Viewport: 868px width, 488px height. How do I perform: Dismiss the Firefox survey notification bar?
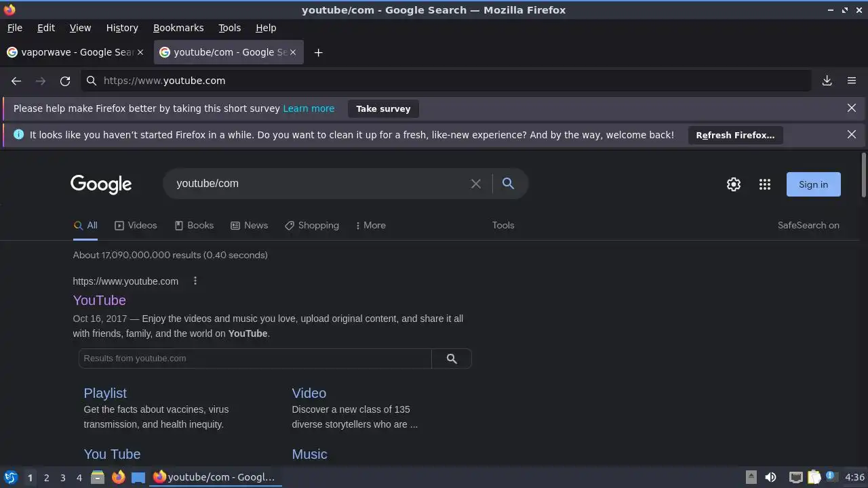coord(852,108)
